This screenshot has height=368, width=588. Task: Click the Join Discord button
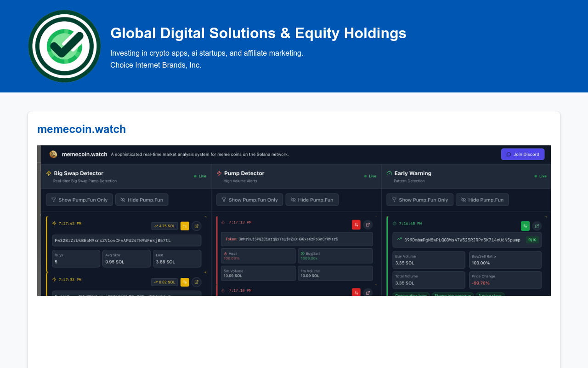(523, 154)
